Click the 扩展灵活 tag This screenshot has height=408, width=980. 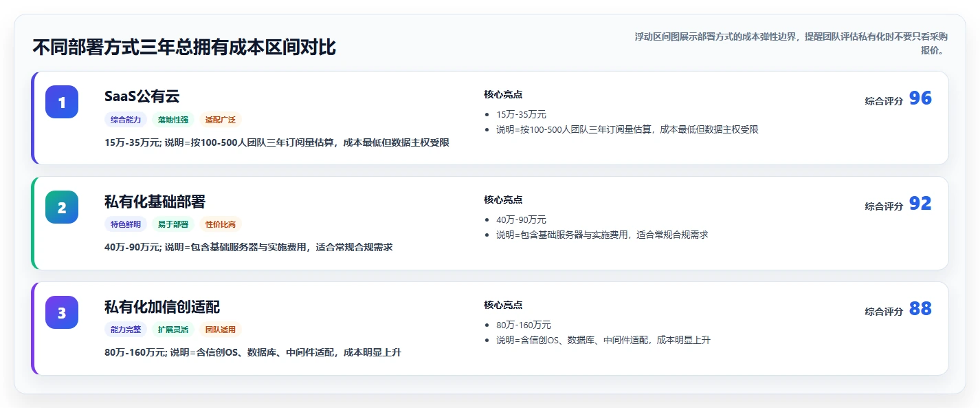(173, 330)
